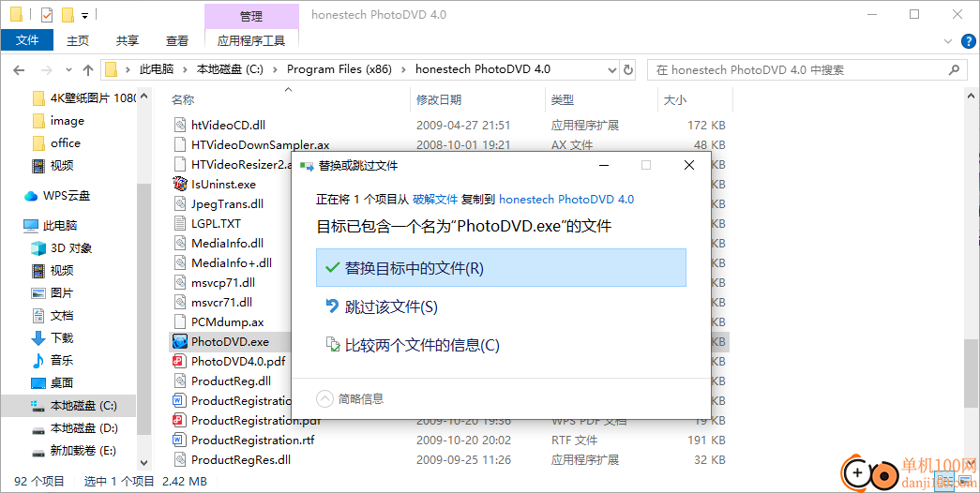Select 本地磁盘 (D:) in the sidebar
The width and height of the screenshot is (980, 493).
[x=83, y=428]
